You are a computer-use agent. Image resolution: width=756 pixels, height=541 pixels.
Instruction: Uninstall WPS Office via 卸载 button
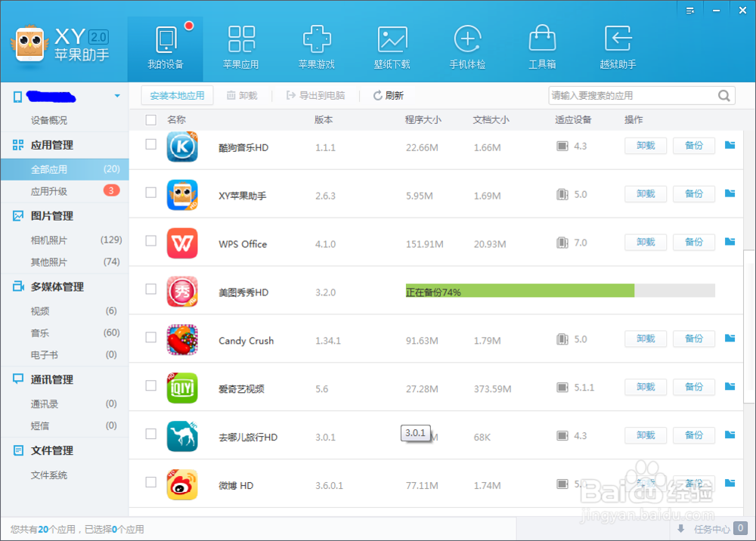click(x=646, y=242)
